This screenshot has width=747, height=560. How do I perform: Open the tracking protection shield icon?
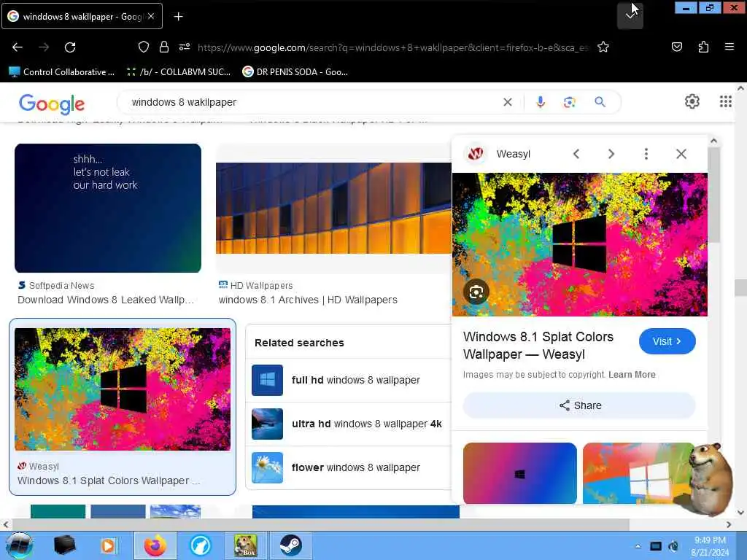(x=144, y=47)
